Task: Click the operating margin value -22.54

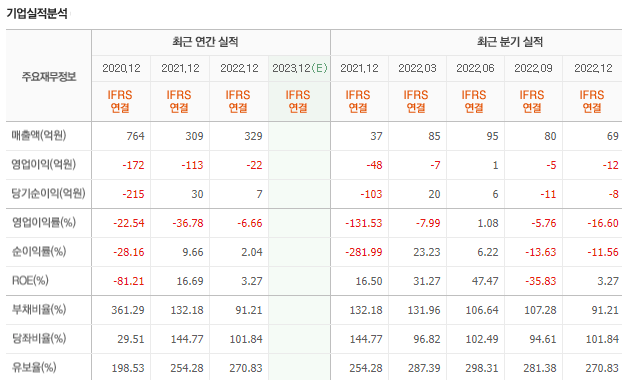Action: pyautogui.click(x=129, y=223)
